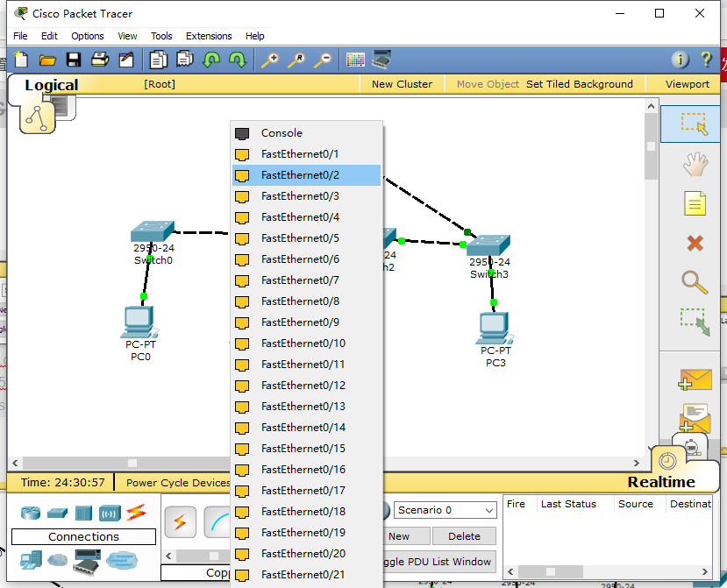Open the Logical workspace tab
Viewport: 727px width, 588px height.
52,85
